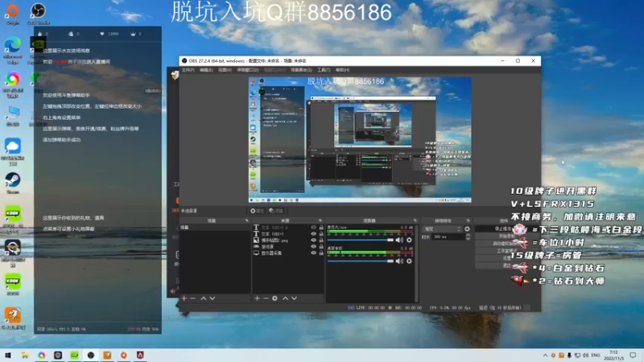Move scene up with the up arrow
Viewport: 644px width, 362px height.
tap(204, 298)
